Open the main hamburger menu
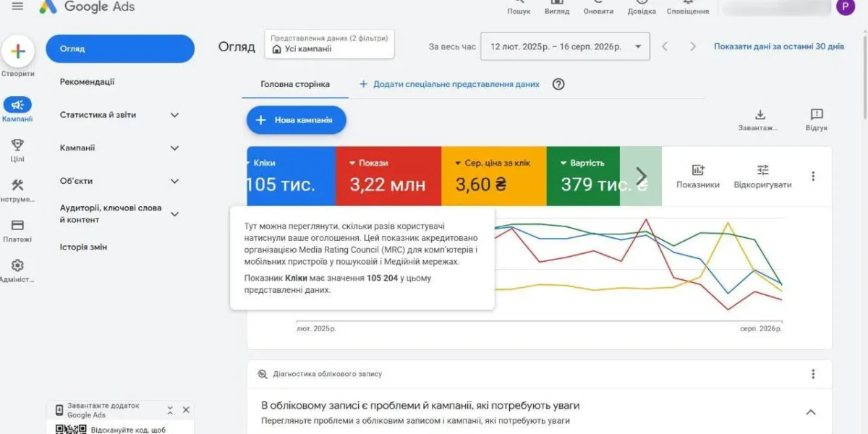This screenshot has height=434, width=868. click(x=17, y=7)
